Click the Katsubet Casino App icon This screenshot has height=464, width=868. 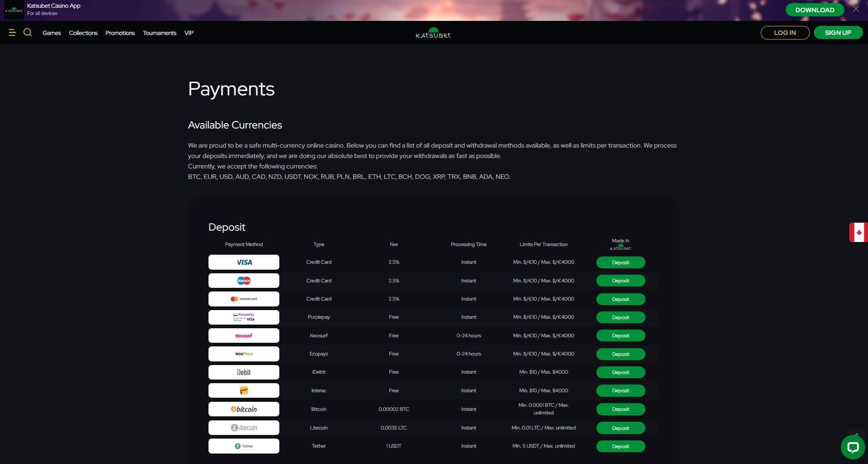pyautogui.click(x=14, y=10)
